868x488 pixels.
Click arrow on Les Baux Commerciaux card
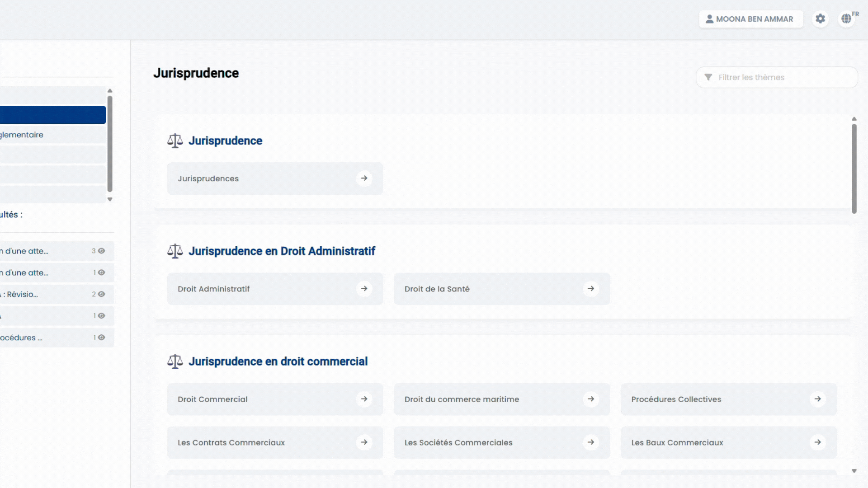point(817,442)
